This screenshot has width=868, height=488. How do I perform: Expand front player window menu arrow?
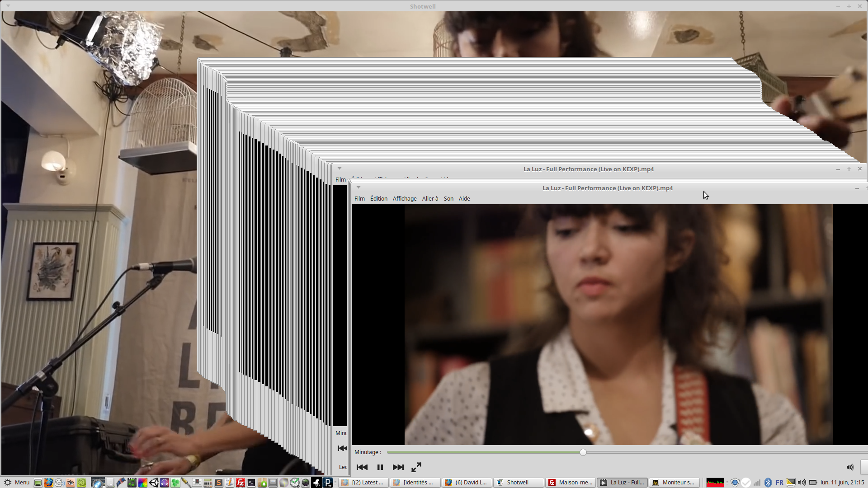click(x=359, y=188)
